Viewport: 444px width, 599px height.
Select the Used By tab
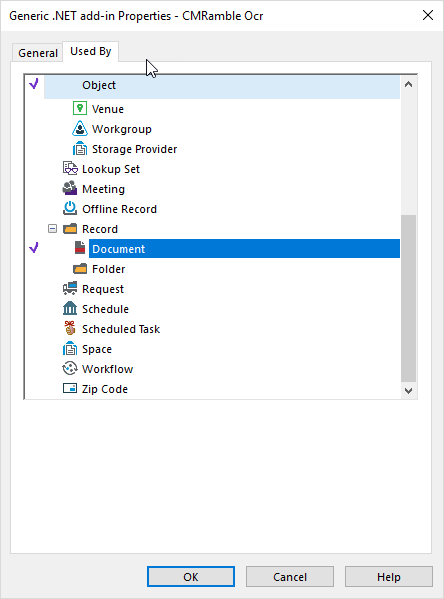click(91, 51)
